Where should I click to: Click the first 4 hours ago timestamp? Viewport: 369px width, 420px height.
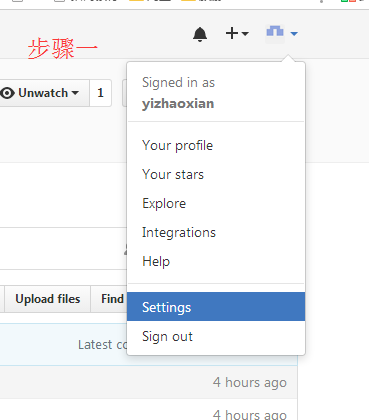(250, 383)
